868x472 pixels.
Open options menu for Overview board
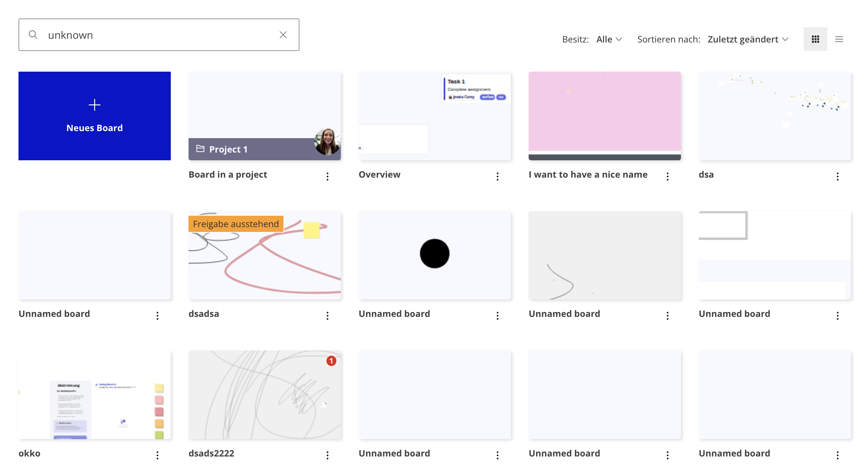pos(498,177)
